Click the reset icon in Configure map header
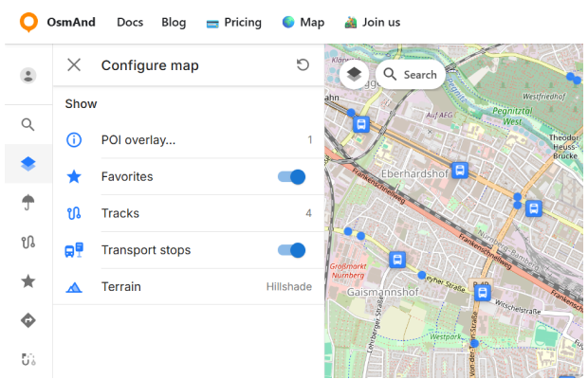 tap(303, 65)
